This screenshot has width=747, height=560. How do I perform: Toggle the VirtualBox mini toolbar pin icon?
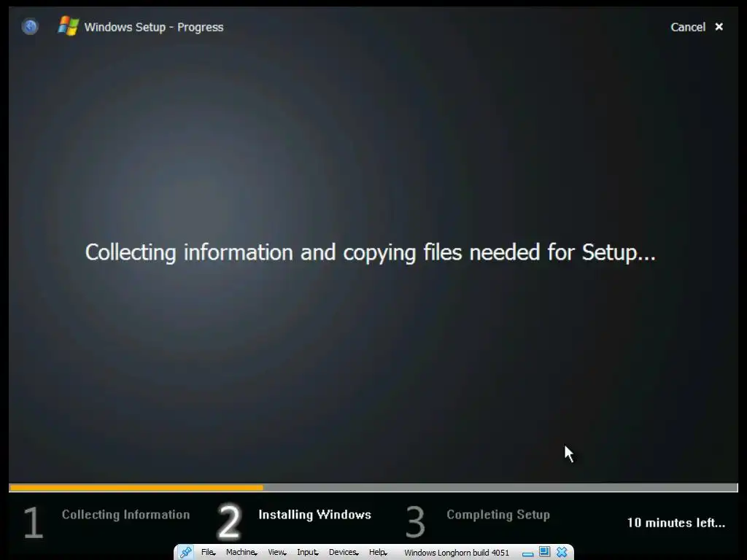click(x=186, y=552)
